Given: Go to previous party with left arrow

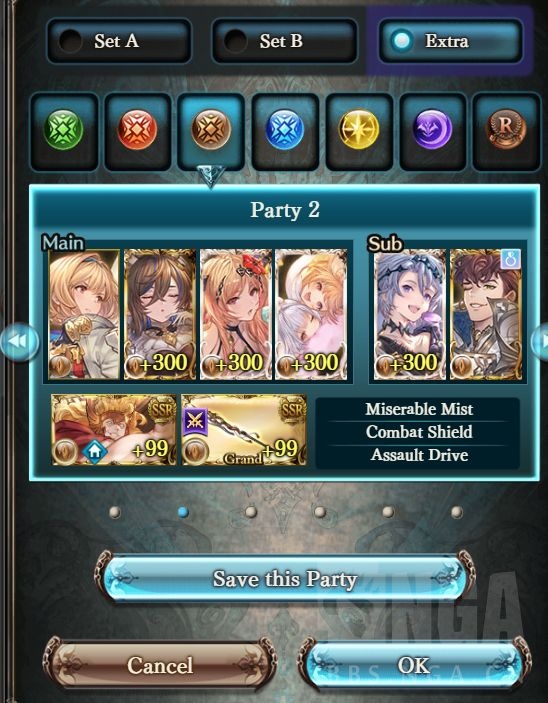Looking at the screenshot, I should click(18, 342).
